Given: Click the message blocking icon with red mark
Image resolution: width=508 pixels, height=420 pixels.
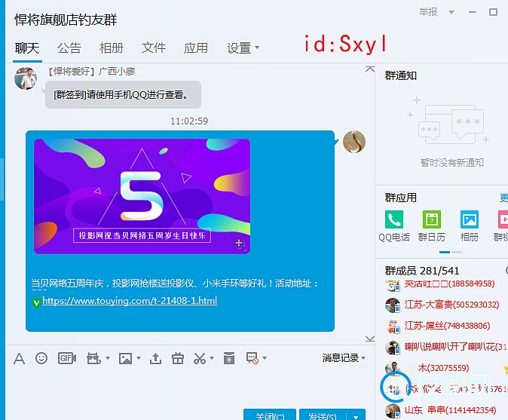Looking at the screenshot, I should coord(252,358).
